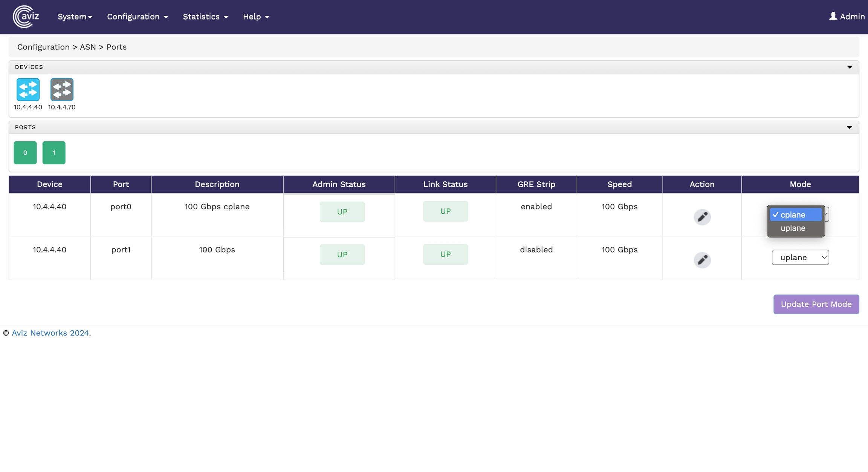This screenshot has height=472, width=868.
Task: Choose uplane option in open dropdown
Action: pyautogui.click(x=793, y=228)
